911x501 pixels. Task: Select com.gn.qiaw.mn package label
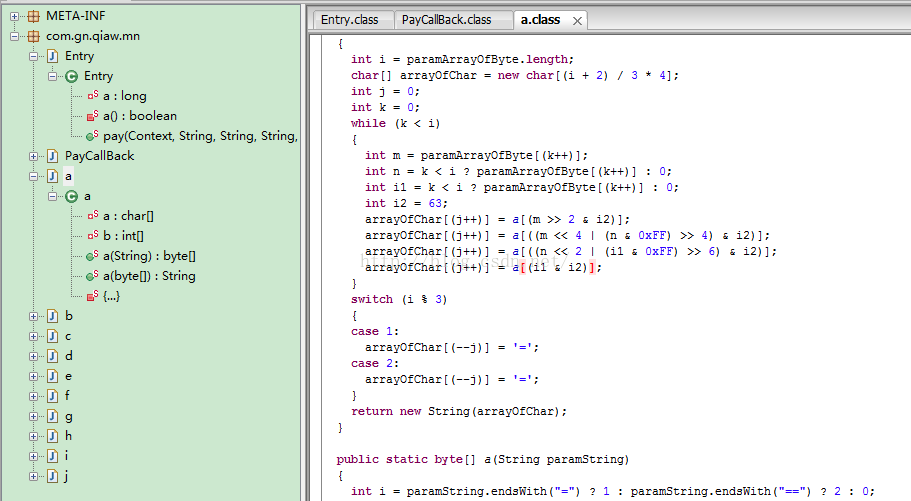(x=93, y=36)
